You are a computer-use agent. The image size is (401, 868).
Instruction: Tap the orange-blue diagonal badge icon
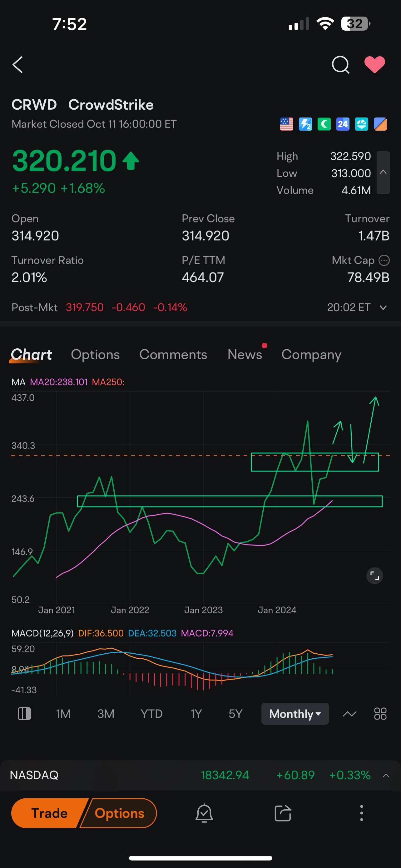click(380, 124)
